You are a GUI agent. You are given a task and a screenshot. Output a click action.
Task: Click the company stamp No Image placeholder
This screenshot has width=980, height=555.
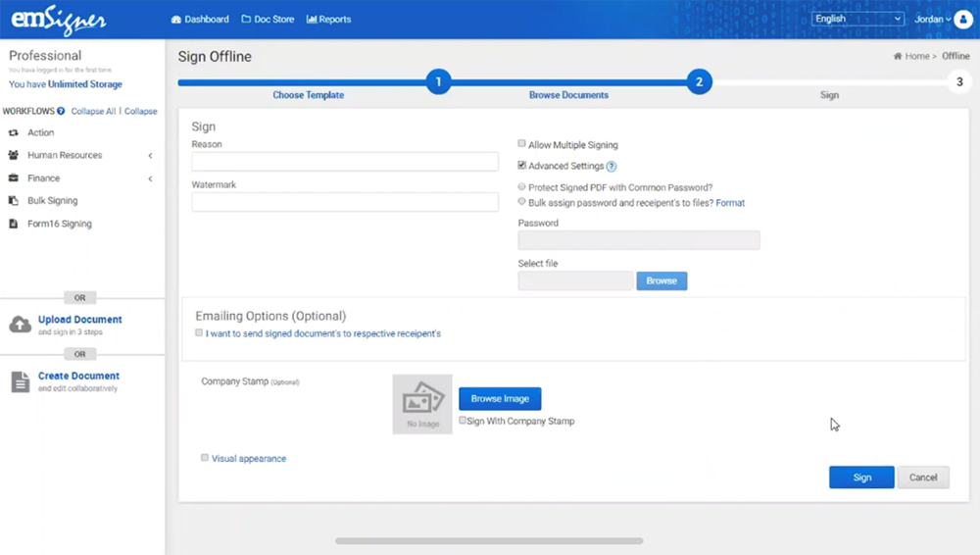pyautogui.click(x=422, y=403)
